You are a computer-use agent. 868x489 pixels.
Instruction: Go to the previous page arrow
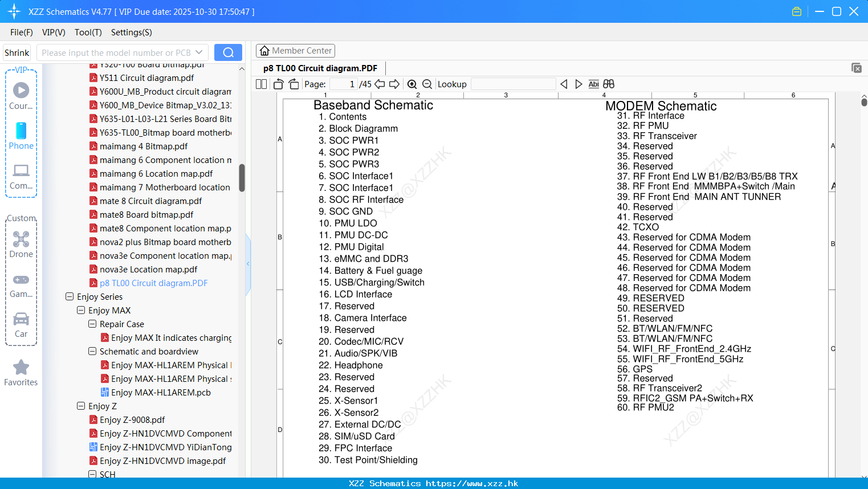pos(380,84)
